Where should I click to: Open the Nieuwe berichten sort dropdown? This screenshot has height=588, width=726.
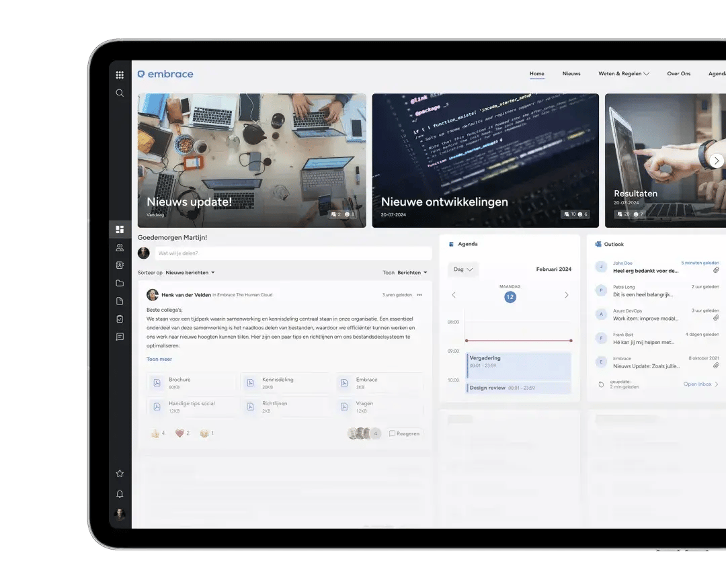pyautogui.click(x=190, y=273)
